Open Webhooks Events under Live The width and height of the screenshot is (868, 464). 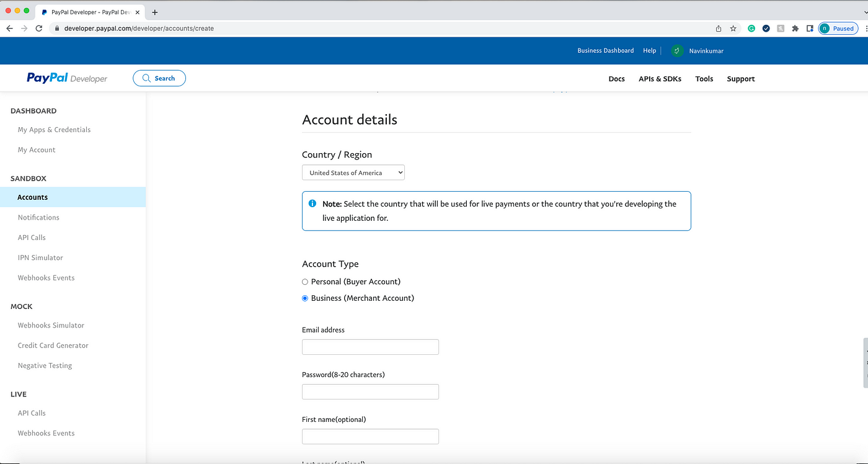pos(46,433)
